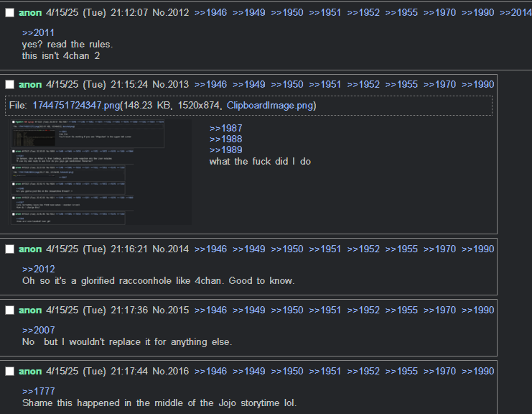Mark the checkbox on post No.2015

click(10, 310)
